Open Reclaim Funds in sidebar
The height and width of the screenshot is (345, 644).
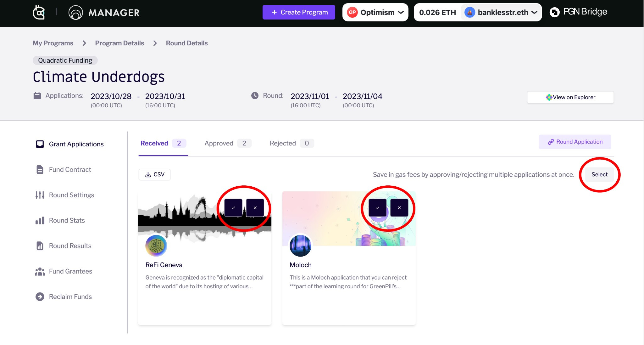point(64,297)
